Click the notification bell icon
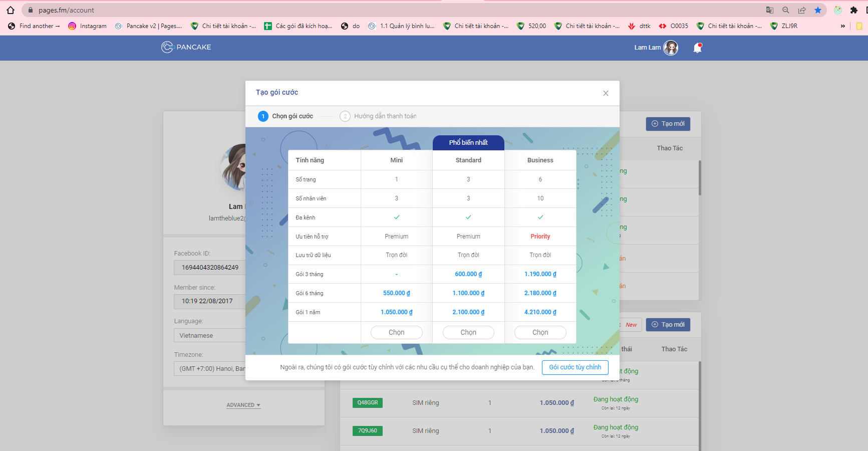The height and width of the screenshot is (451, 868). coord(697,48)
